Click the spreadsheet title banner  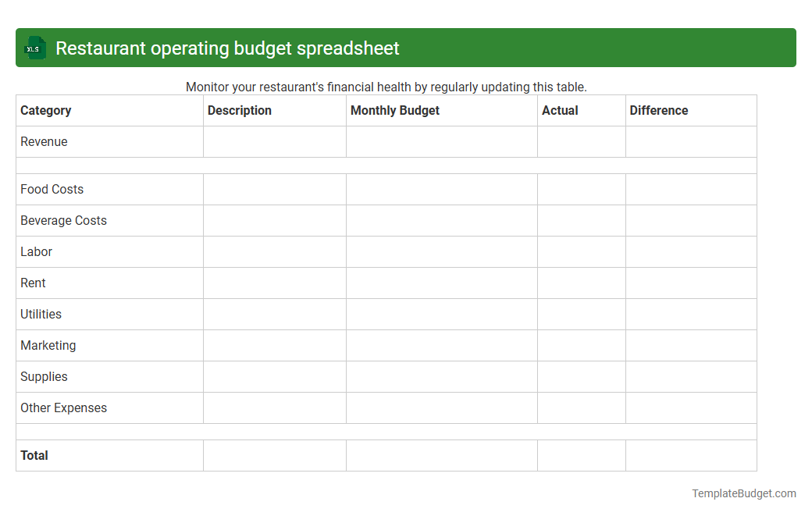[406, 48]
